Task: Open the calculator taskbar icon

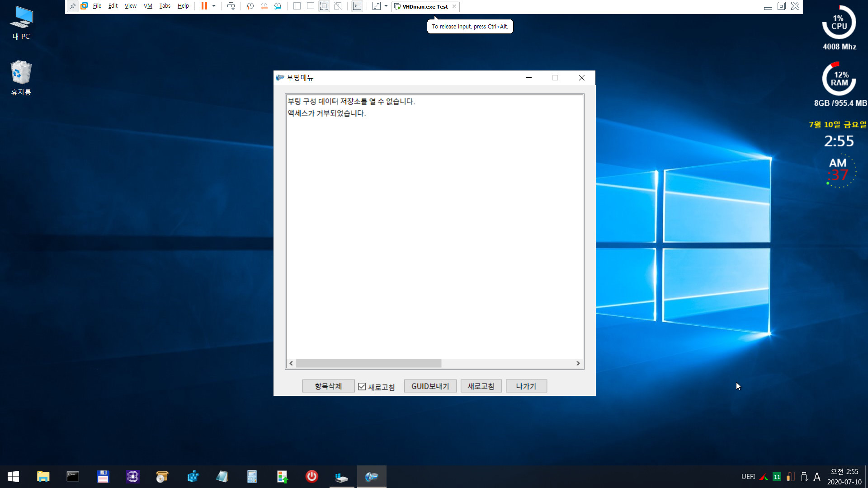Action: (x=252, y=477)
